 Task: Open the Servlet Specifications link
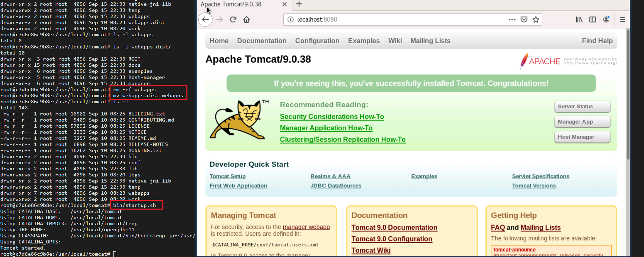click(x=541, y=176)
